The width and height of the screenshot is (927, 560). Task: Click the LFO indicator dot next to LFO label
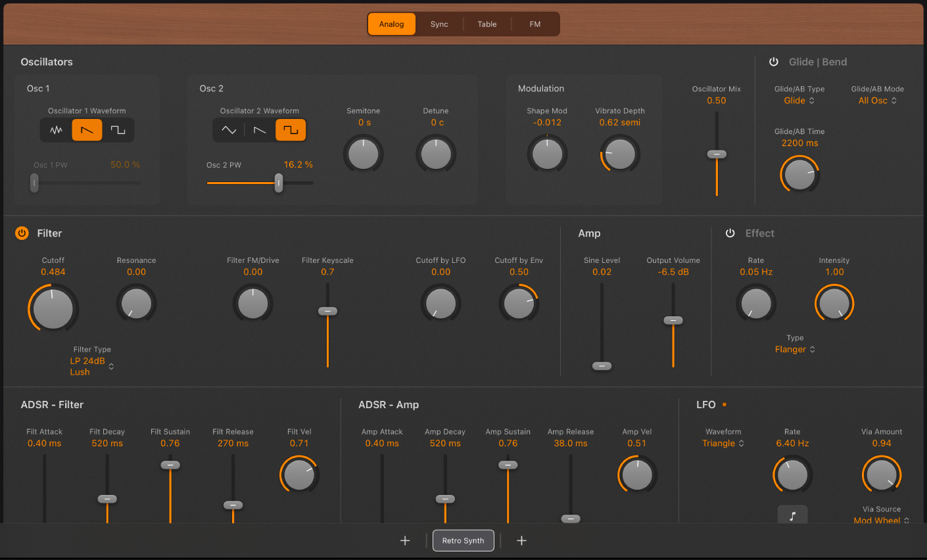pyautogui.click(x=723, y=405)
